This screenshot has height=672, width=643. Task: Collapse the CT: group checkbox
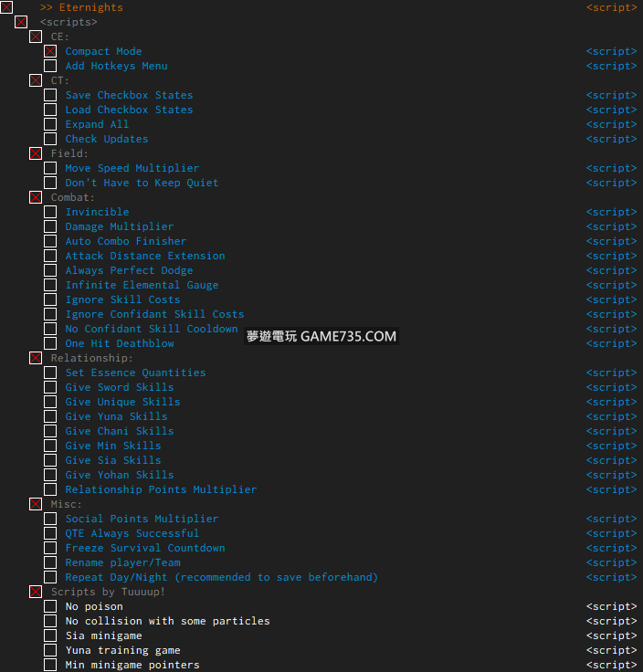(x=36, y=80)
